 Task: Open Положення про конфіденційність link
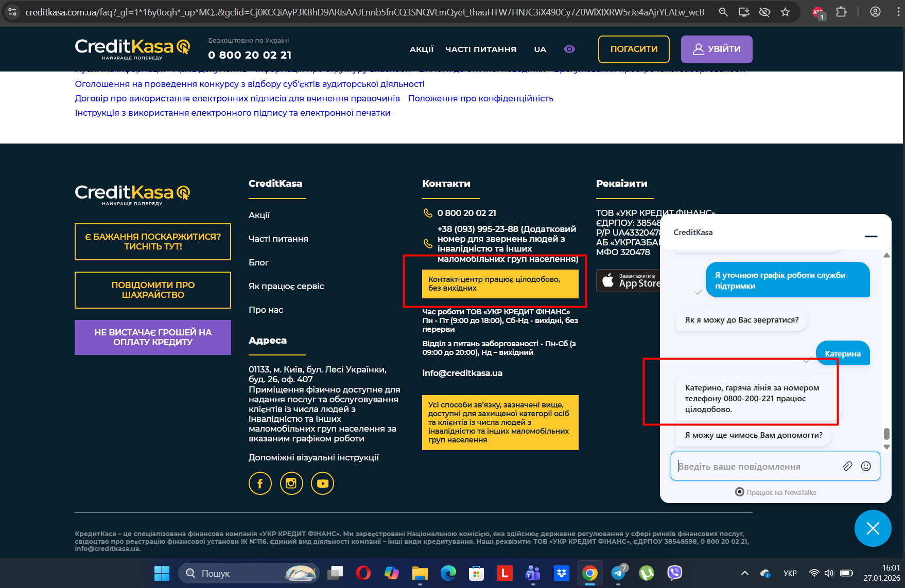click(x=481, y=98)
